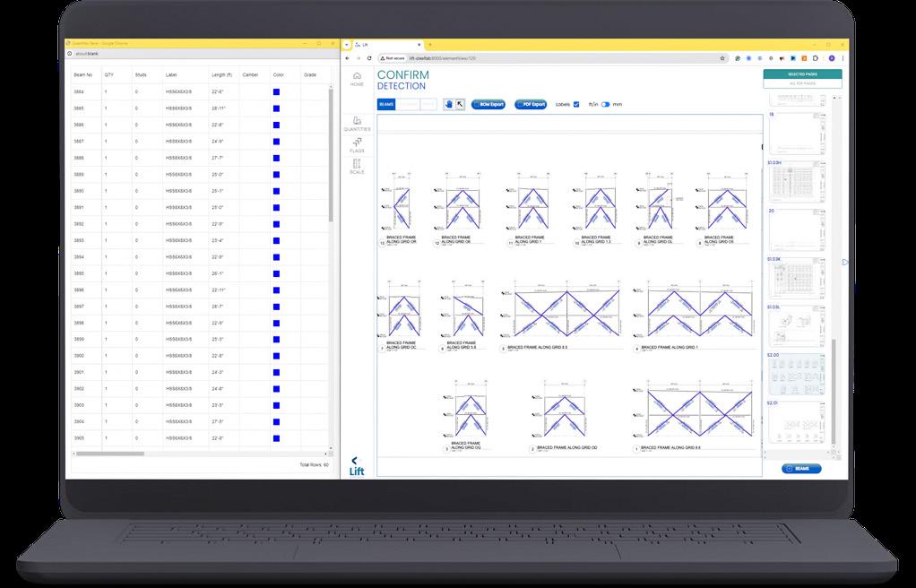The image size is (916, 588).
Task: Select the arrow pointer tool
Action: tap(460, 104)
